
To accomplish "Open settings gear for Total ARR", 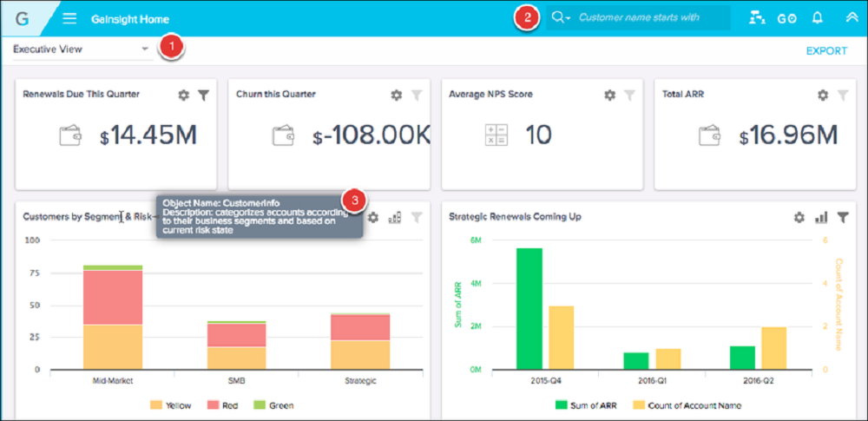I will (823, 95).
